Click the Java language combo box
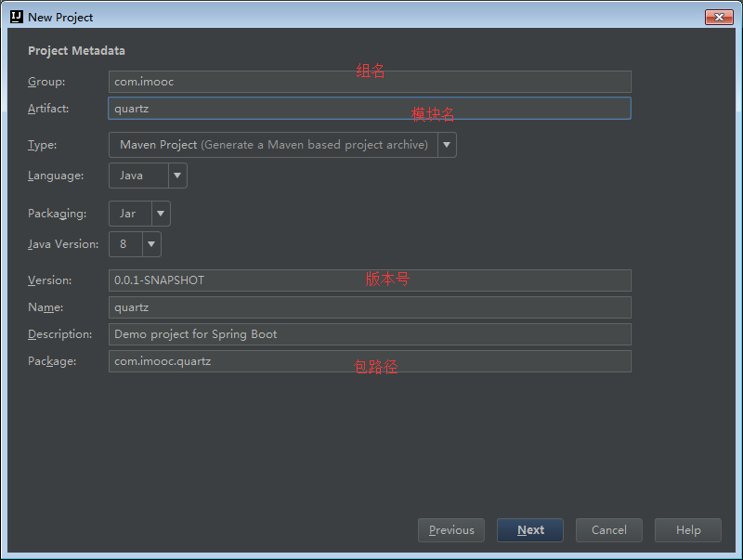Viewport: 743px width, 560px height. point(139,175)
